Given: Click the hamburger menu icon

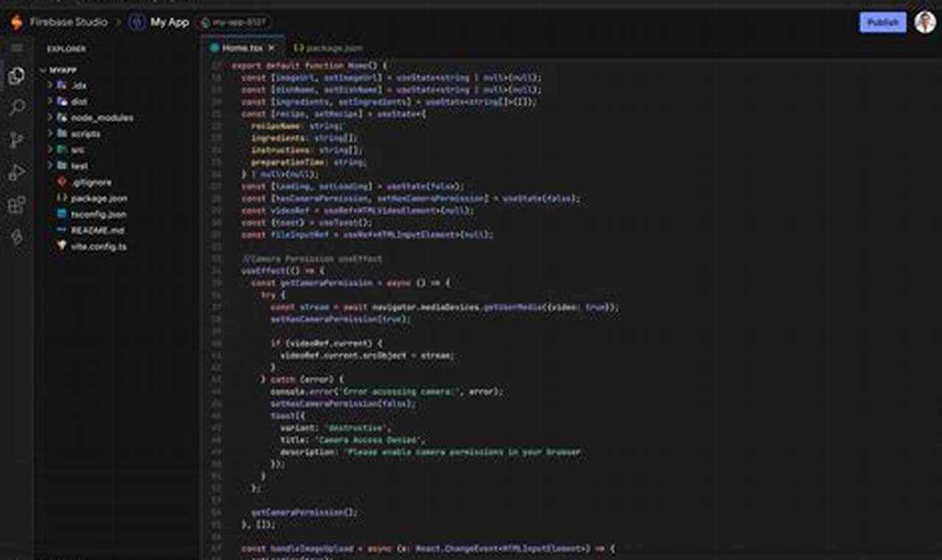Looking at the screenshot, I should tap(16, 48).
